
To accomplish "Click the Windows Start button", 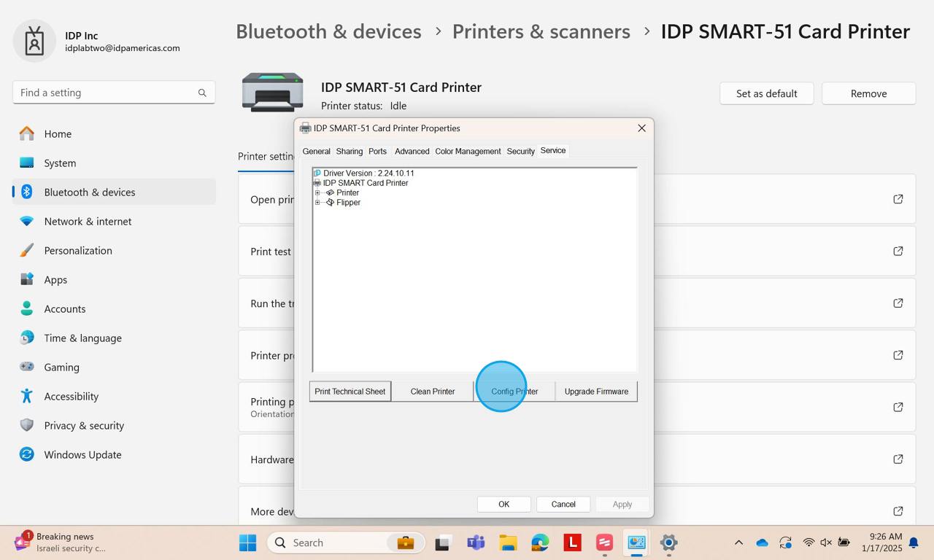I will [x=248, y=542].
